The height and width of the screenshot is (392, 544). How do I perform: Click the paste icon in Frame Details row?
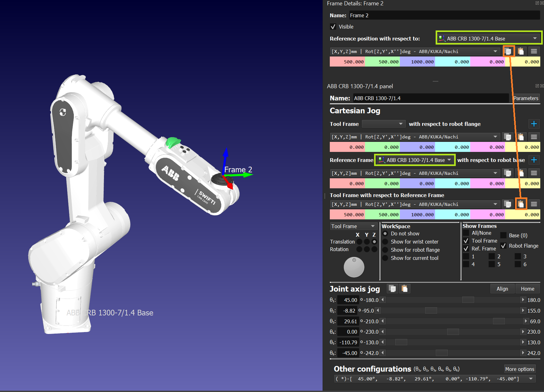(x=521, y=51)
